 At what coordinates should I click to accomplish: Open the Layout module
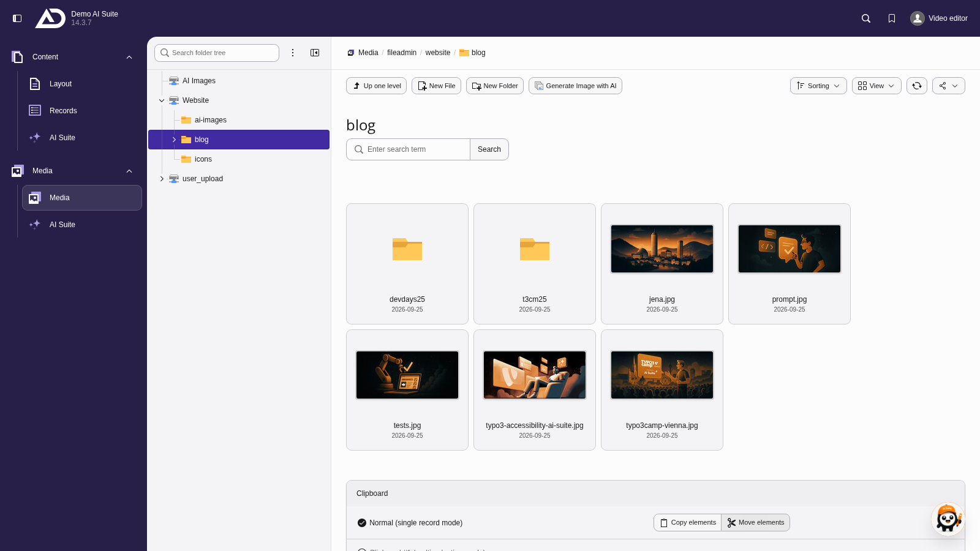[82, 84]
